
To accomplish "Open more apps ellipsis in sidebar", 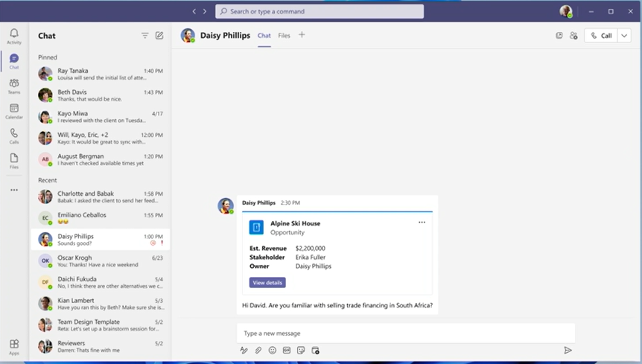I will (x=14, y=190).
